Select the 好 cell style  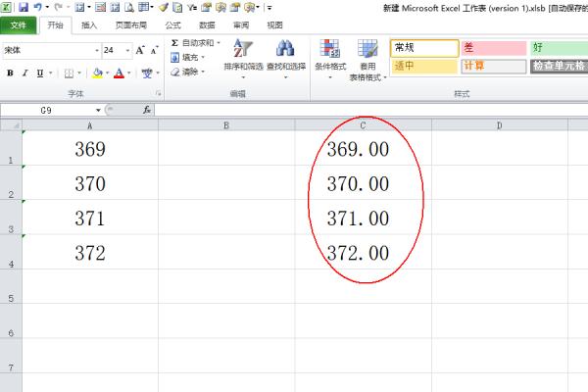(x=559, y=48)
